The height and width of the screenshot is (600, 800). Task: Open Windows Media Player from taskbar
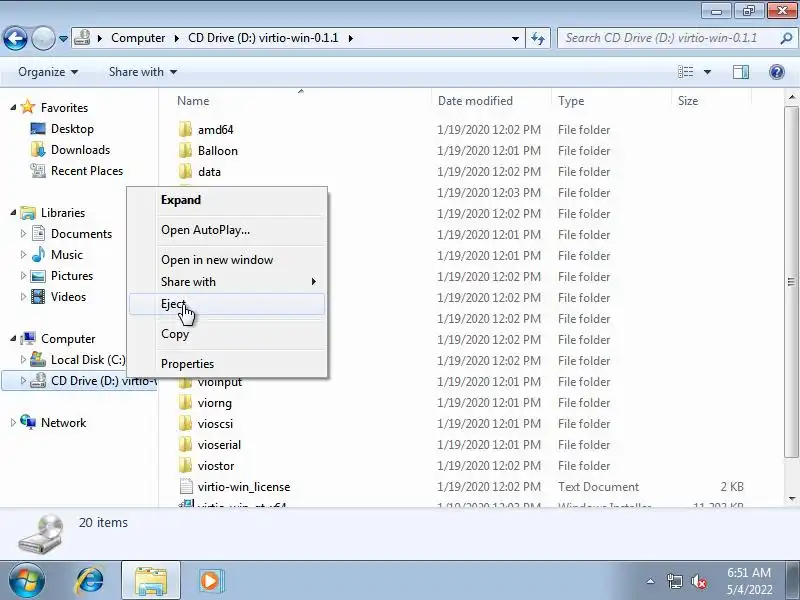210,581
